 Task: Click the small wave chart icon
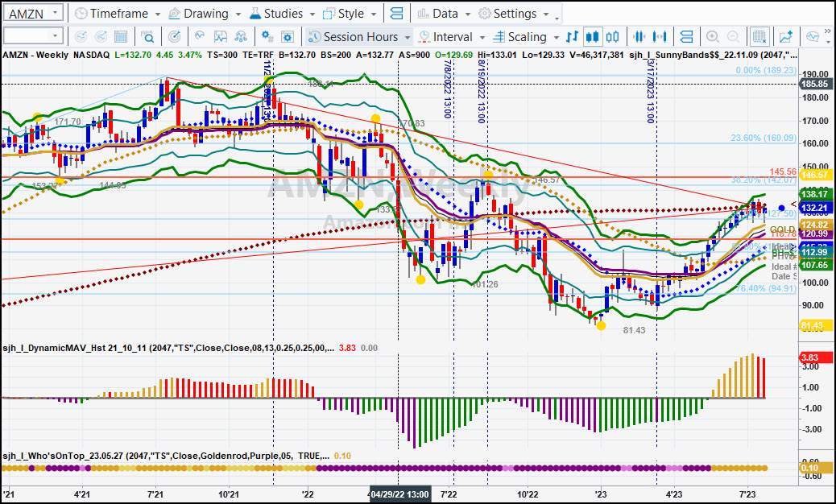point(200,36)
